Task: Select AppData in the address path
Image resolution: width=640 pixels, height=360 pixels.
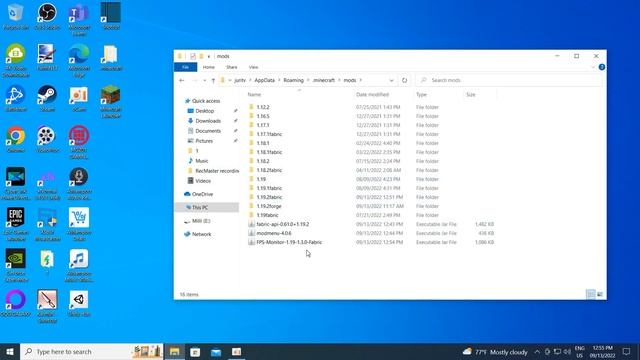Action: pyautogui.click(x=264, y=80)
